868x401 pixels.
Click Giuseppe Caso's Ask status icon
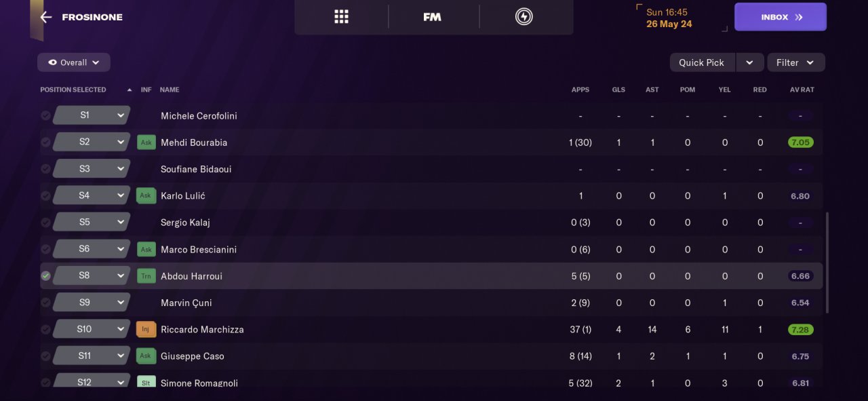pyautogui.click(x=146, y=356)
